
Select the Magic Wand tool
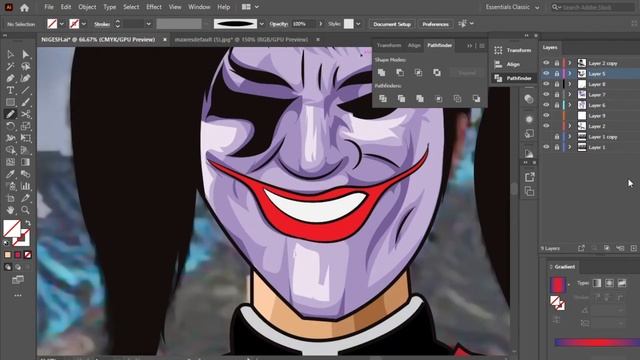pyautogui.click(x=11, y=66)
